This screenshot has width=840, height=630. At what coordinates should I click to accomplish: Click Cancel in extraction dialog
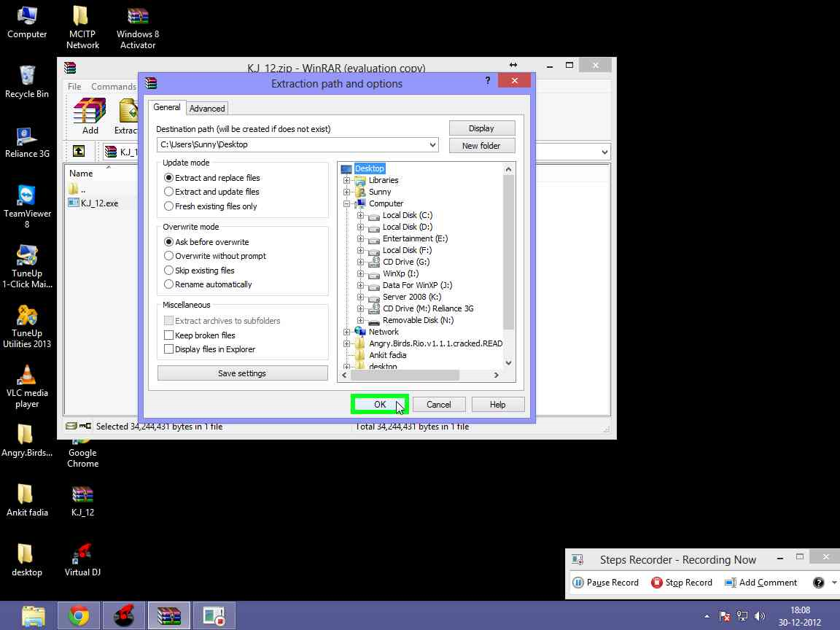click(x=439, y=405)
